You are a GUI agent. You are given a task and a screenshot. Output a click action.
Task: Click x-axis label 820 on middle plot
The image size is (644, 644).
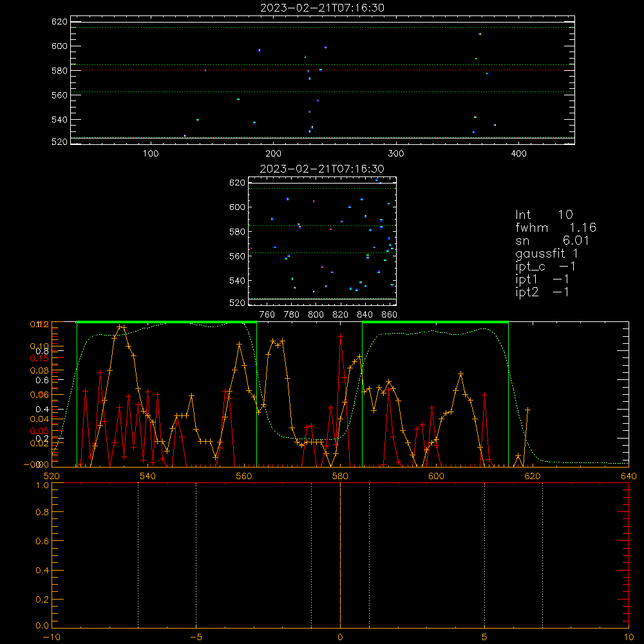pyautogui.click(x=341, y=315)
